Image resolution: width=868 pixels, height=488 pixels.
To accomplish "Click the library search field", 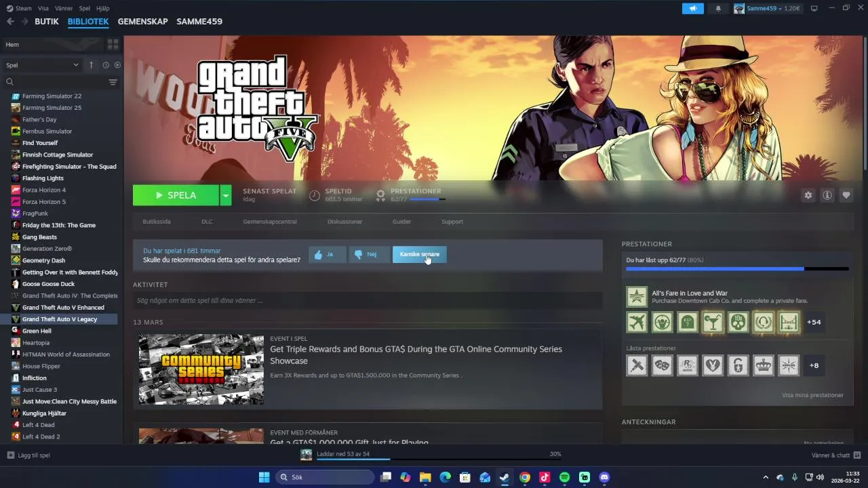I will [56, 82].
